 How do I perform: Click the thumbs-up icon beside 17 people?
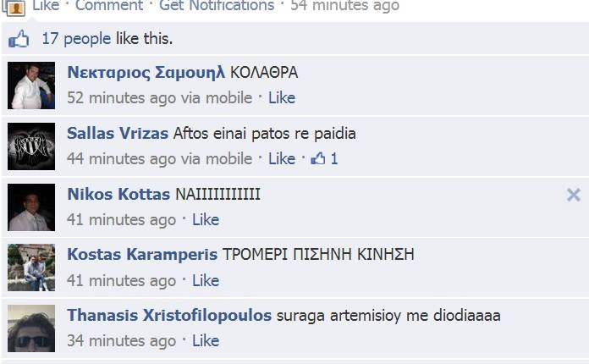click(19, 39)
